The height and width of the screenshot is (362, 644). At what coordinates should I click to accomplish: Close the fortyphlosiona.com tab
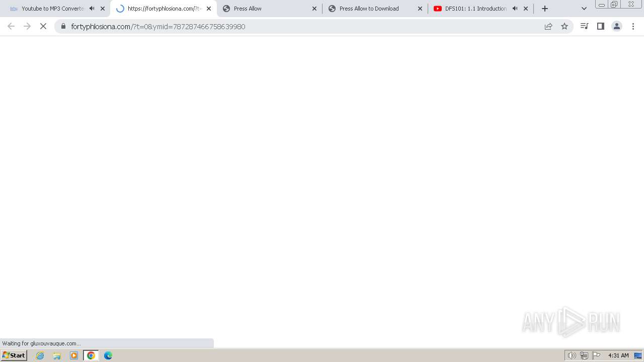point(209,9)
